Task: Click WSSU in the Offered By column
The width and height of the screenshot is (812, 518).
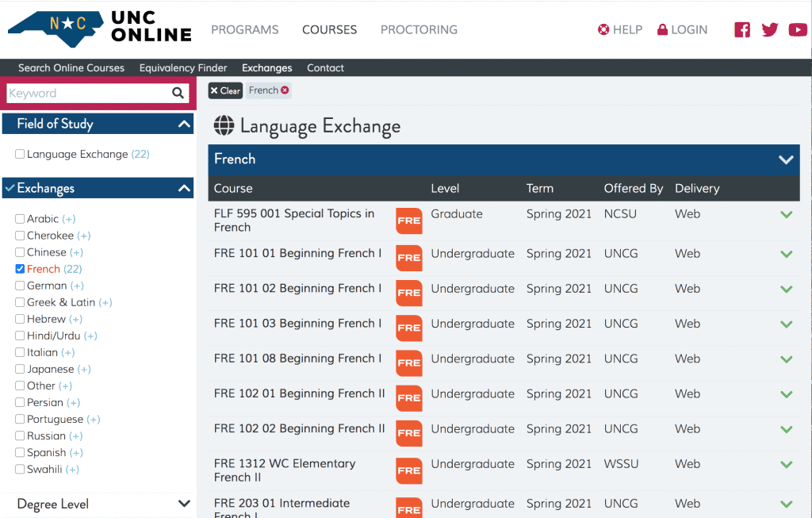Action: [621, 464]
